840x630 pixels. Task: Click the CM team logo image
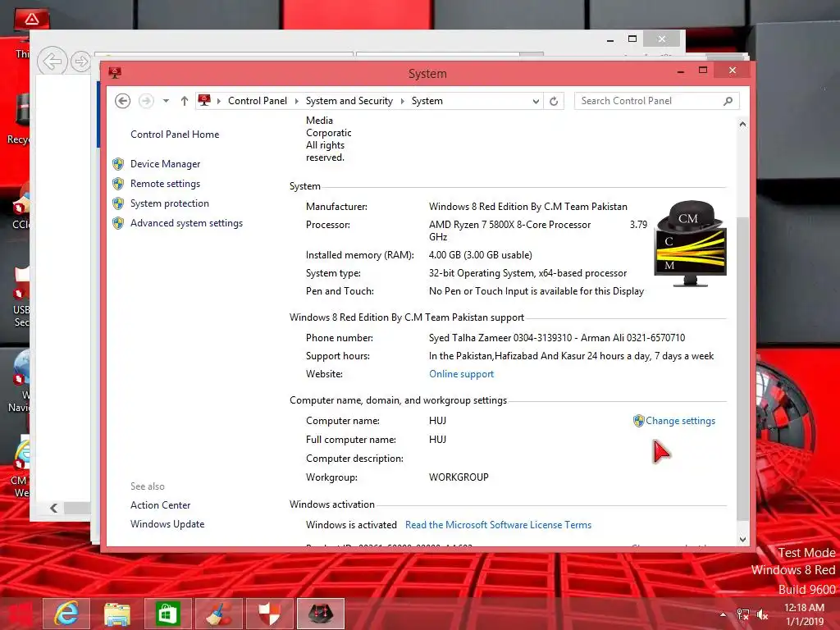[x=691, y=243]
